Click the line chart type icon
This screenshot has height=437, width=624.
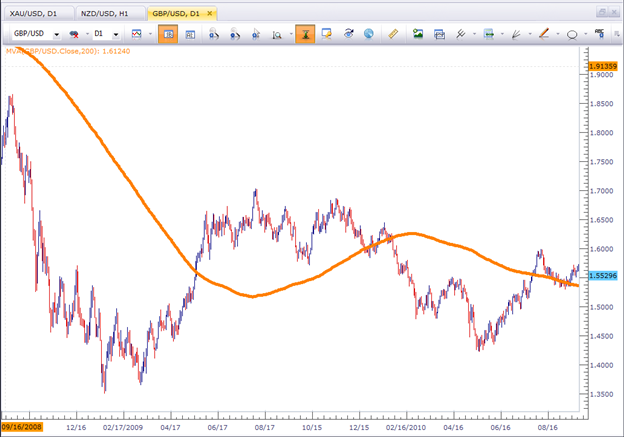click(136, 34)
